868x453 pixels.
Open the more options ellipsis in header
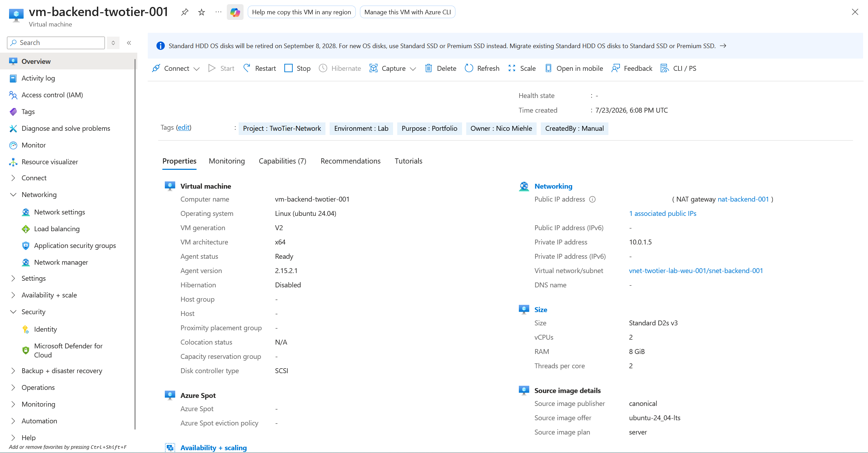[218, 12]
